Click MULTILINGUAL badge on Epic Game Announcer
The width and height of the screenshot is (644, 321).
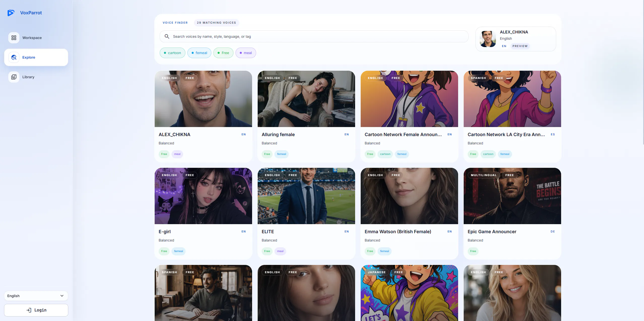(x=484, y=175)
